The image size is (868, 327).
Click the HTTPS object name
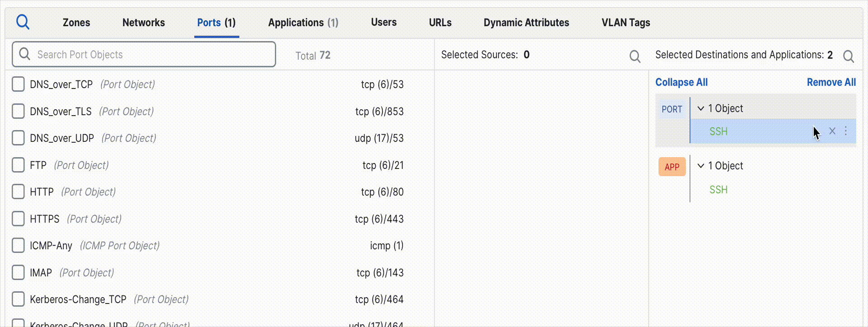click(45, 219)
